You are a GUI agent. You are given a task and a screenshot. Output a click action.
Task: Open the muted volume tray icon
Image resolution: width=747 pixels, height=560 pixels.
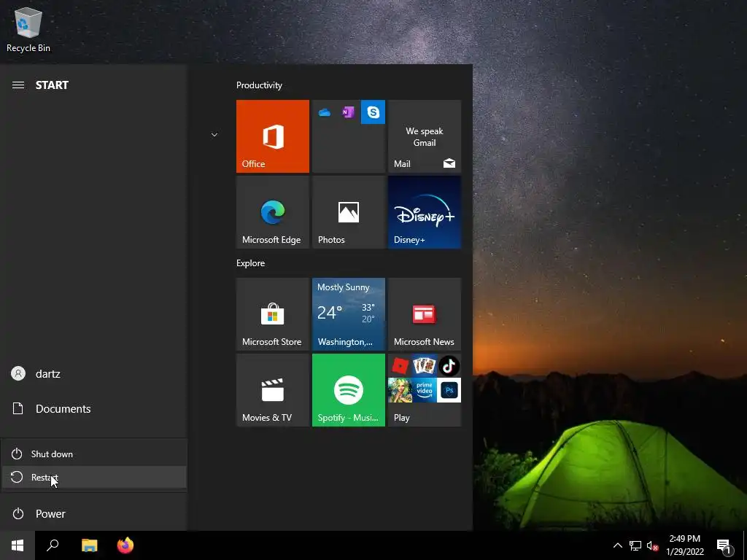tap(652, 545)
